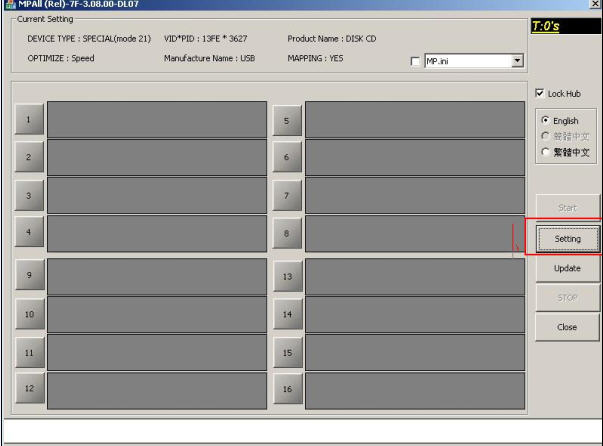Click port slot button 9
The height and width of the screenshot is (446, 603).
coord(29,276)
